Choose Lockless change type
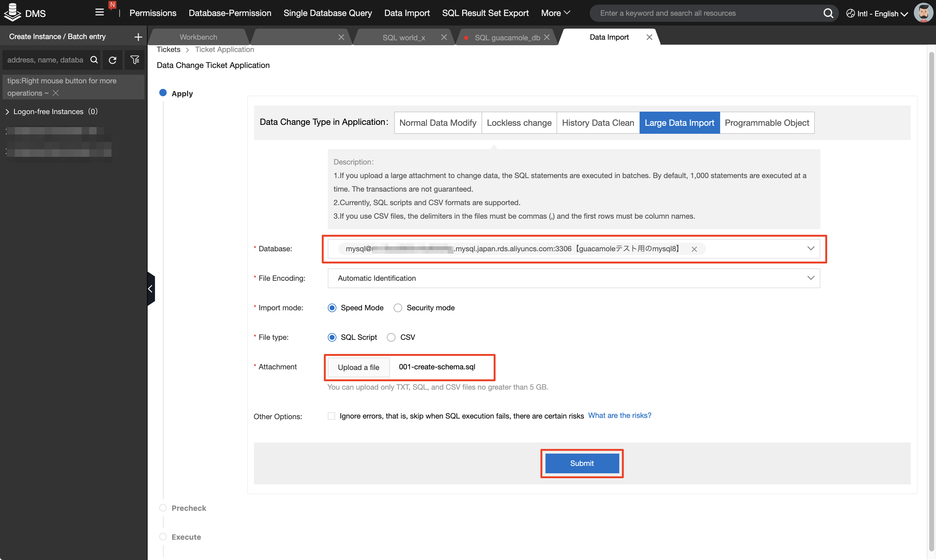936x560 pixels. (519, 123)
